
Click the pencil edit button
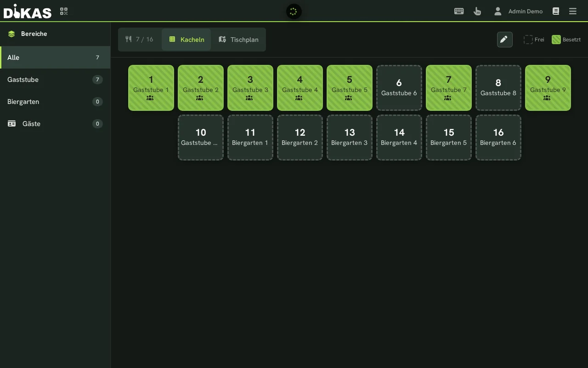[504, 40]
